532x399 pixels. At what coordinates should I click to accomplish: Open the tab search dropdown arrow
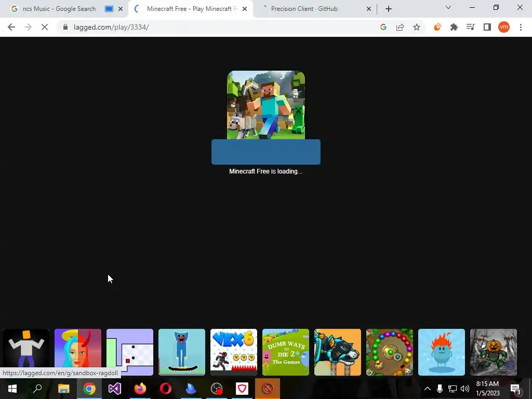click(448, 7)
